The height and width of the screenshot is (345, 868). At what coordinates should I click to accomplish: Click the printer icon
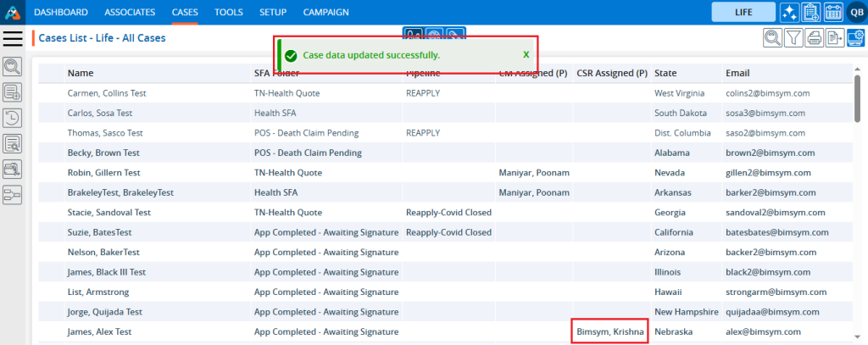coord(815,37)
